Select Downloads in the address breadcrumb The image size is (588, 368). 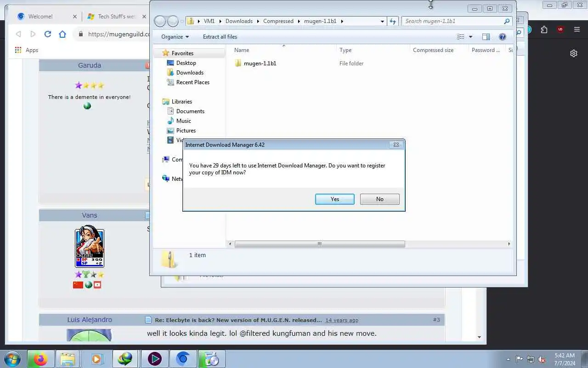(x=239, y=21)
